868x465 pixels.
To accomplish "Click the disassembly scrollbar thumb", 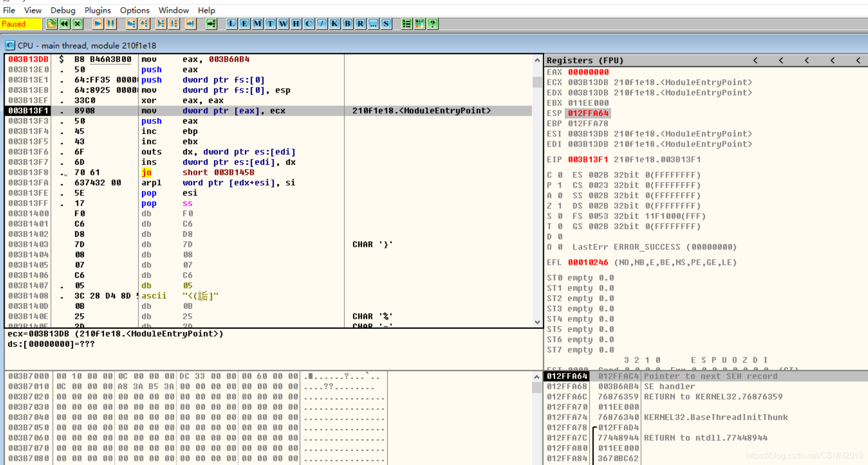I will (x=537, y=82).
